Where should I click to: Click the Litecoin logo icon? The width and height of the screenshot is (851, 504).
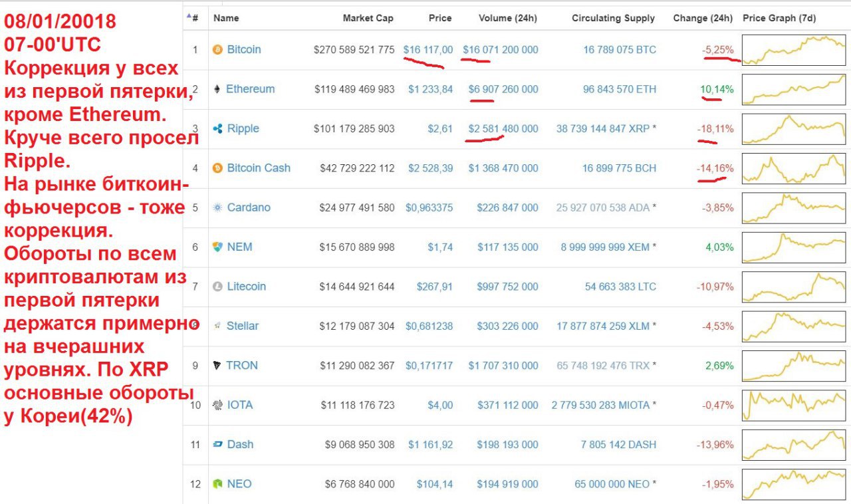click(217, 287)
